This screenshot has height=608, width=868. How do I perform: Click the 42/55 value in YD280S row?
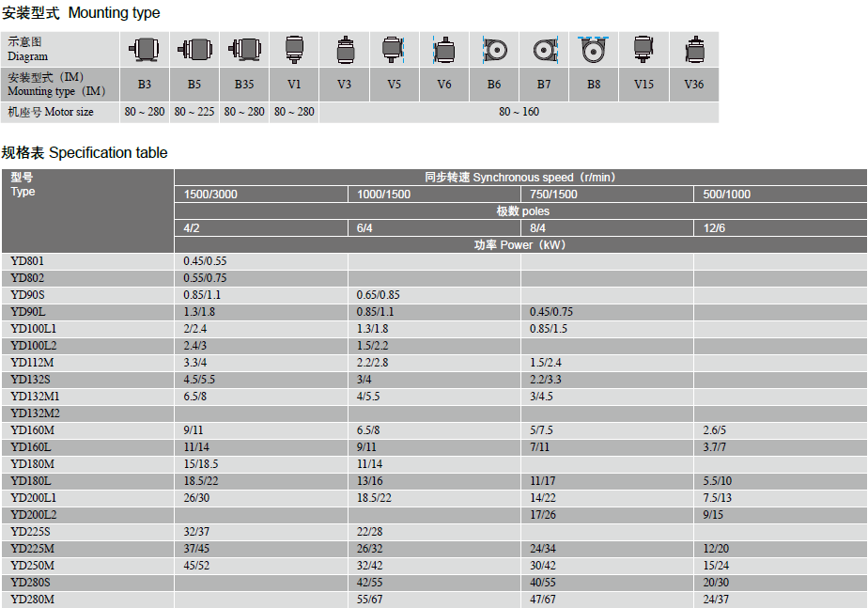coord(370,583)
